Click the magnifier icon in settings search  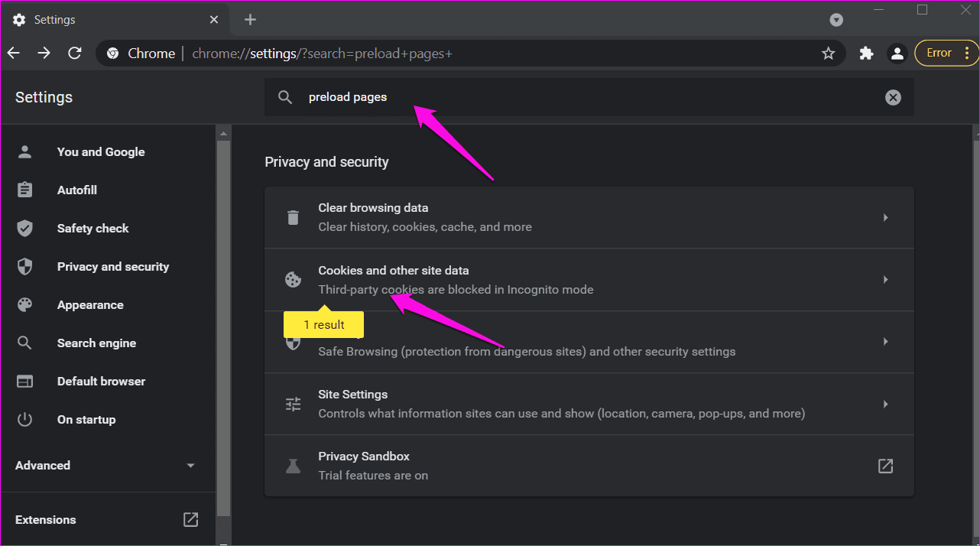tap(285, 97)
